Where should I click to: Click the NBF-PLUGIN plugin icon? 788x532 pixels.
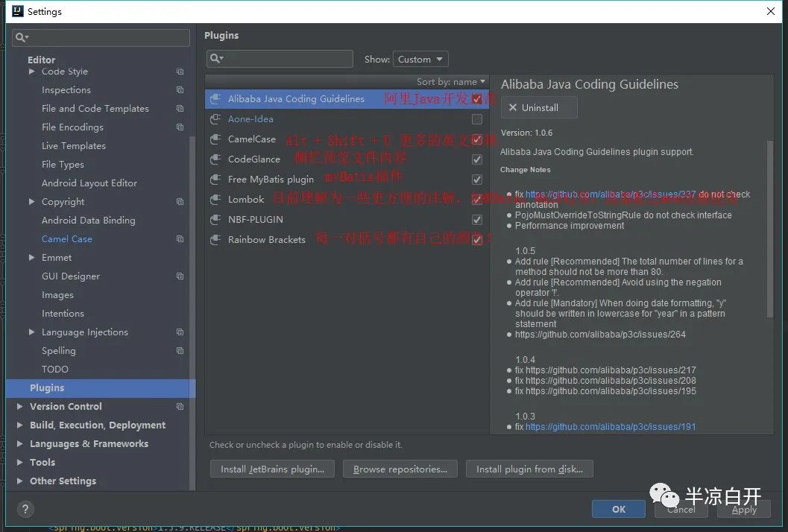(x=215, y=220)
